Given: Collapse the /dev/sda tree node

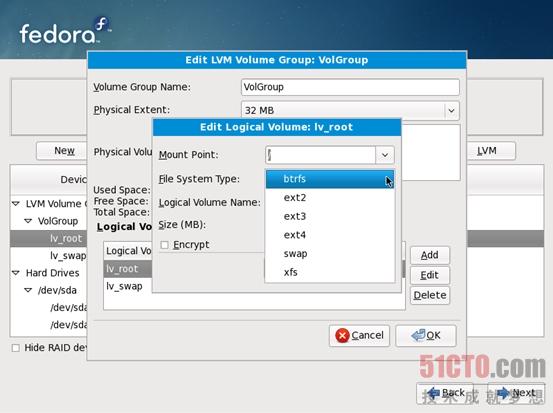Looking at the screenshot, I should pos(28,290).
